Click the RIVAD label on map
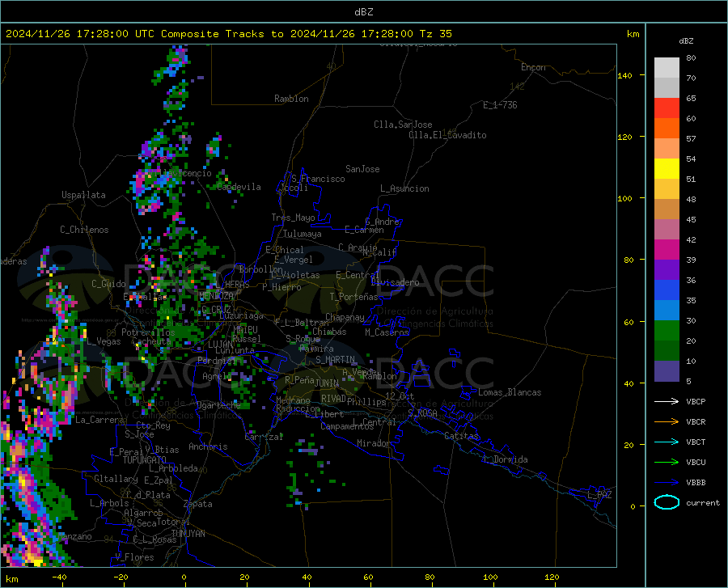728x588 pixels. tap(333, 399)
